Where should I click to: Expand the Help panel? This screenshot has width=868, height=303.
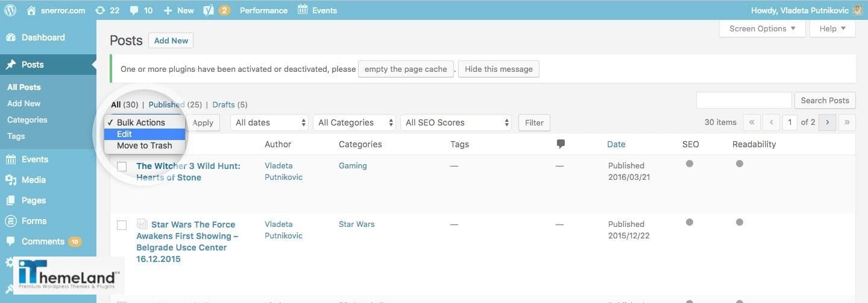click(832, 28)
